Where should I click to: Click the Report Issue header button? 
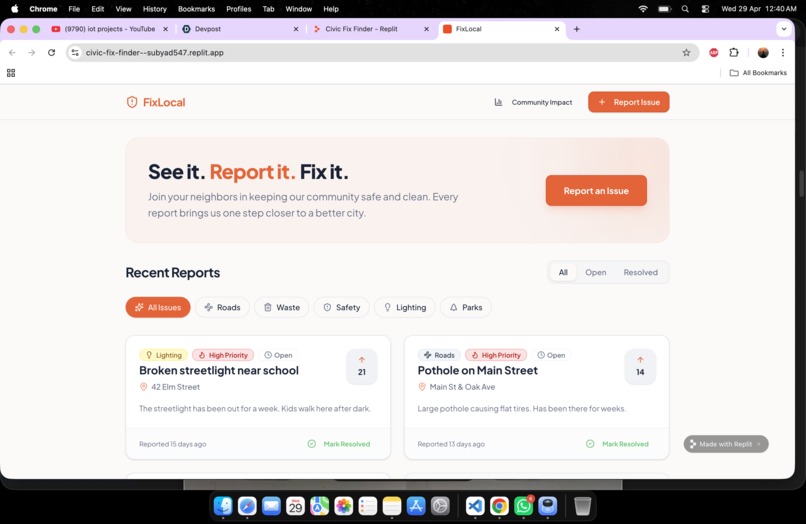tap(629, 102)
